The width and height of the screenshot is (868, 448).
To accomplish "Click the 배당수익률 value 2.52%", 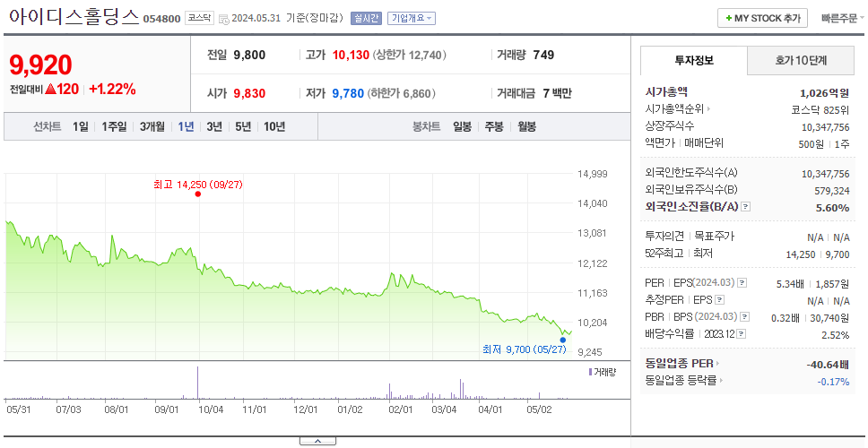I will (x=836, y=335).
